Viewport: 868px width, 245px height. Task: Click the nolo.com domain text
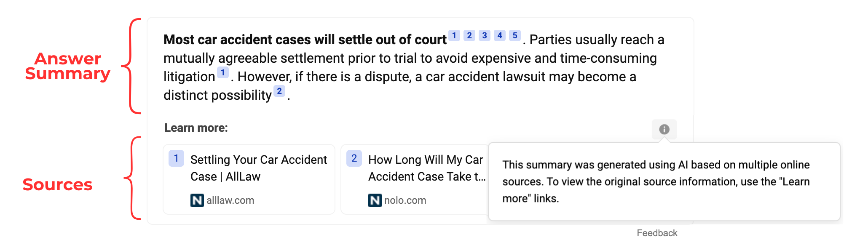[405, 200]
